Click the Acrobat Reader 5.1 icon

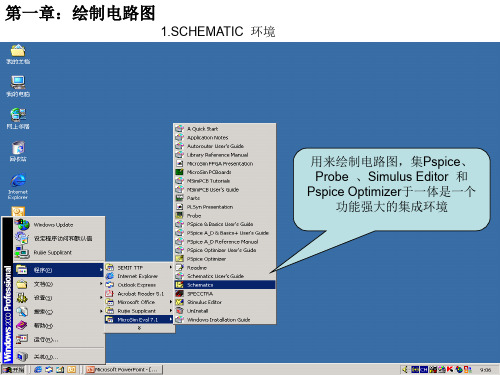110,293
